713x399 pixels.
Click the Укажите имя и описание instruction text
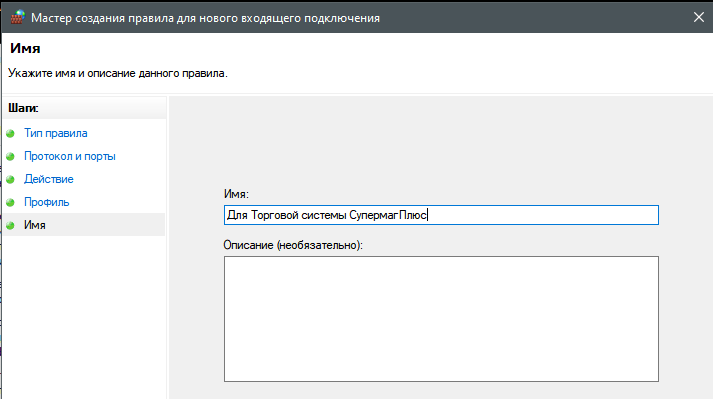118,73
